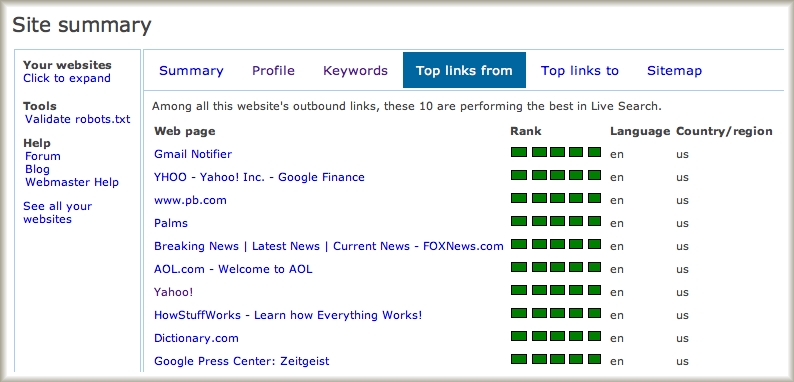794x382 pixels.
Task: Click to expand your websites list
Action: (67, 78)
